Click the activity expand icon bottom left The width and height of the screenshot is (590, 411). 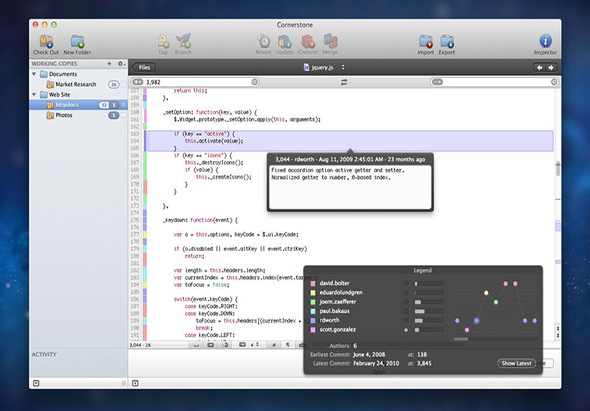(36, 383)
